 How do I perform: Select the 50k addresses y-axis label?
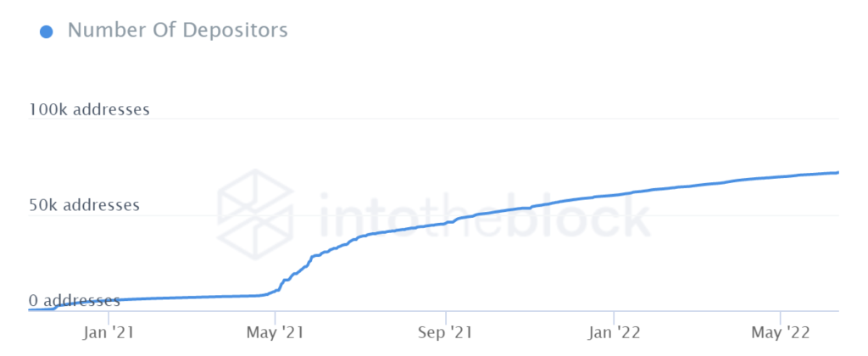84,205
